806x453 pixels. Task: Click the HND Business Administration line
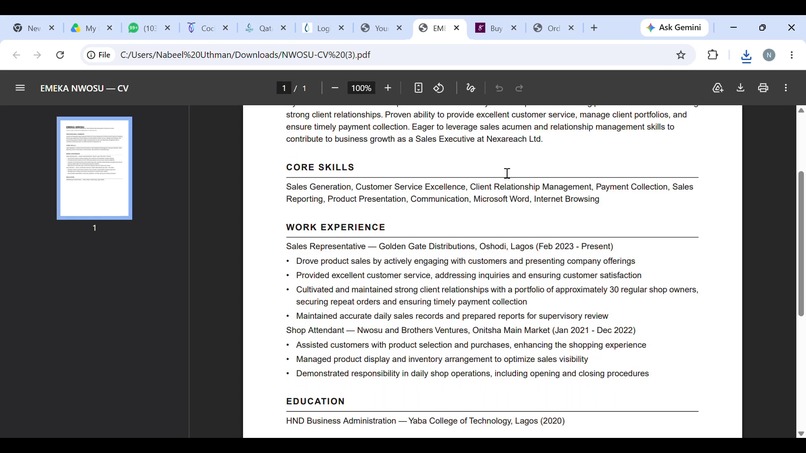tap(425, 421)
